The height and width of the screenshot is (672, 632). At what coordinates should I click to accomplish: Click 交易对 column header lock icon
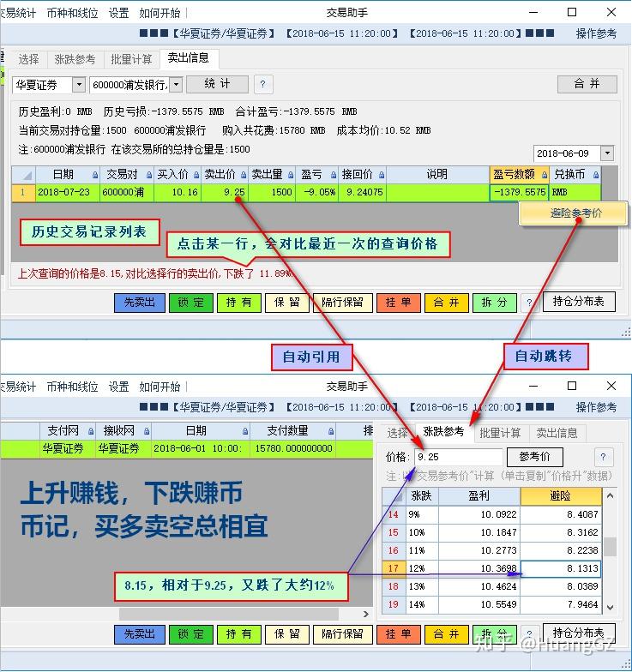point(149,175)
